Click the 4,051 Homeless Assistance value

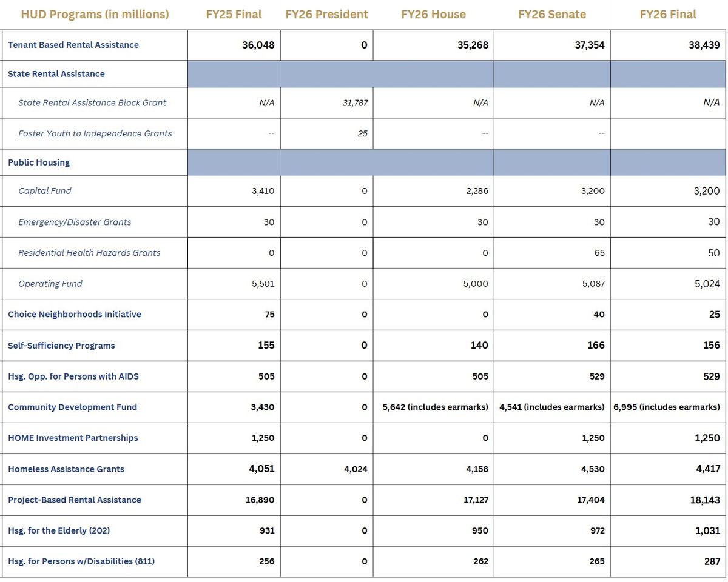(x=261, y=469)
